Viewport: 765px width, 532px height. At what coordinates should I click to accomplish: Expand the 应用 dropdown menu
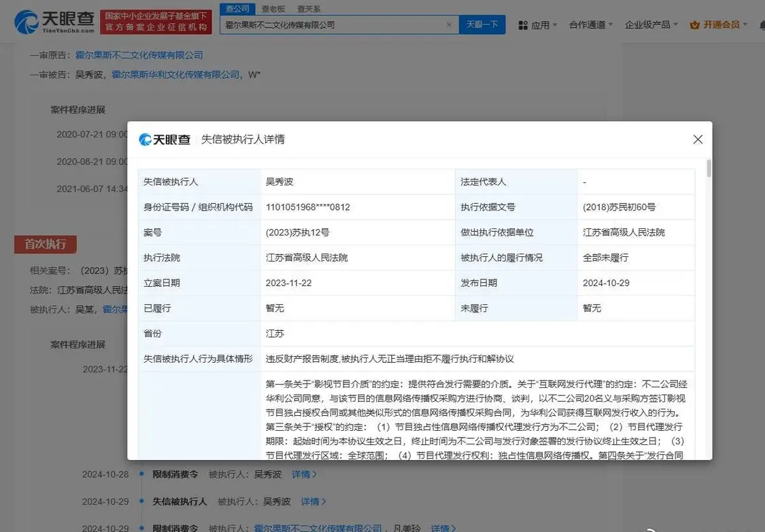(x=541, y=25)
